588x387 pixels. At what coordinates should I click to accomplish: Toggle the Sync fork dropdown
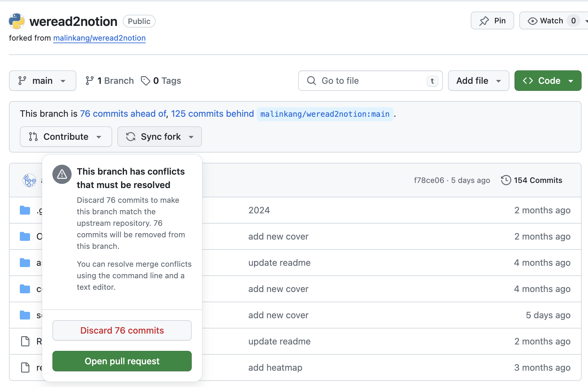(159, 137)
